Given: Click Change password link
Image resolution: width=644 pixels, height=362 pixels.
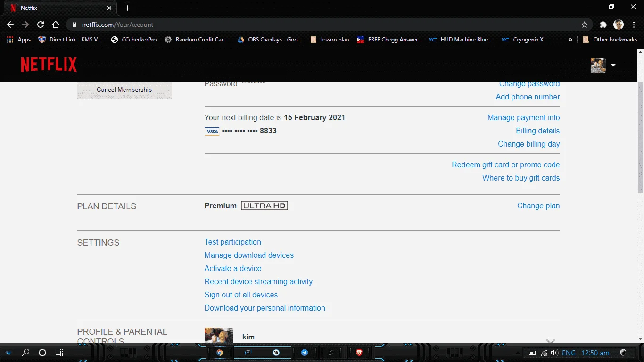Looking at the screenshot, I should pyautogui.click(x=529, y=84).
